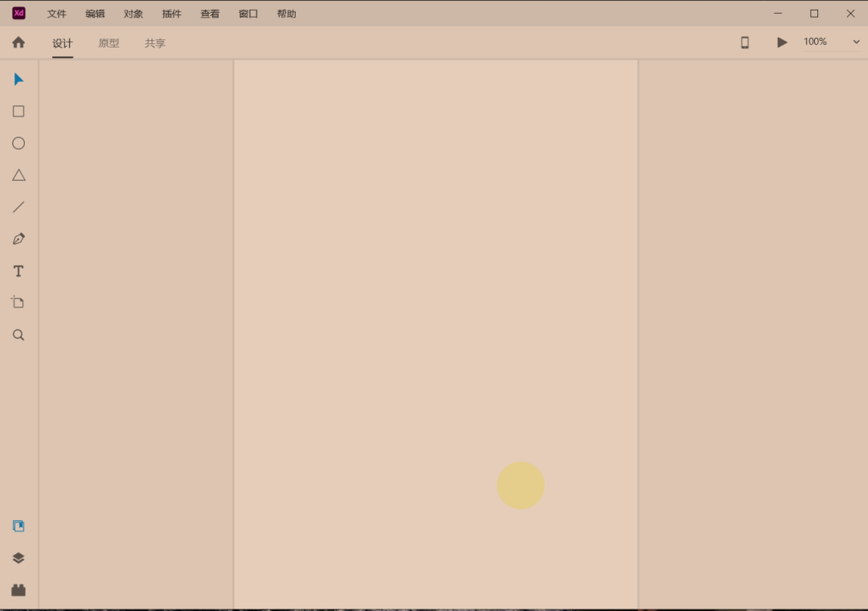Select the Artboard tool

pyautogui.click(x=18, y=302)
